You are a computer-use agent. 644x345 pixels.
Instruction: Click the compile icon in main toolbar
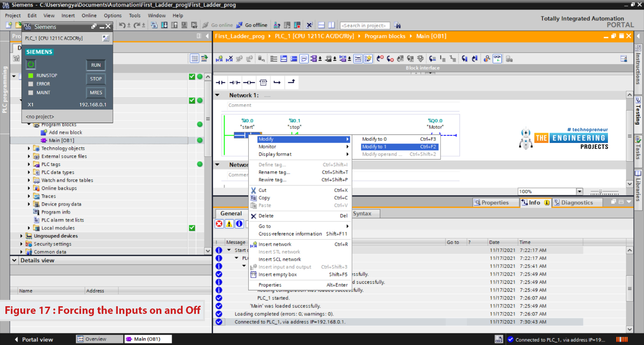click(x=154, y=25)
